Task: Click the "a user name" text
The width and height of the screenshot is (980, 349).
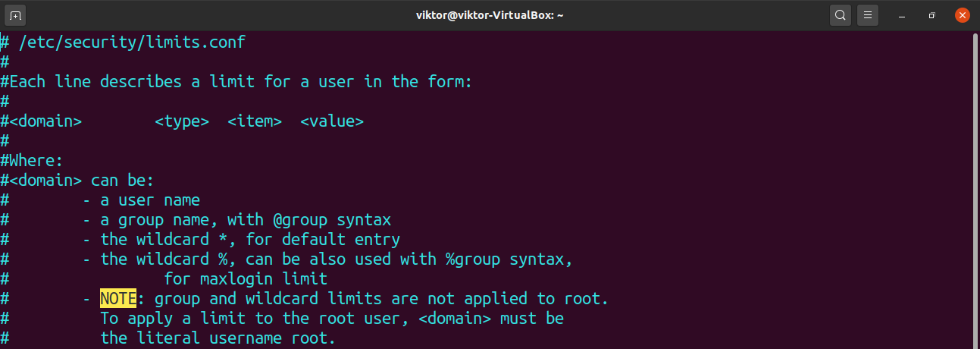Action: pyautogui.click(x=150, y=200)
